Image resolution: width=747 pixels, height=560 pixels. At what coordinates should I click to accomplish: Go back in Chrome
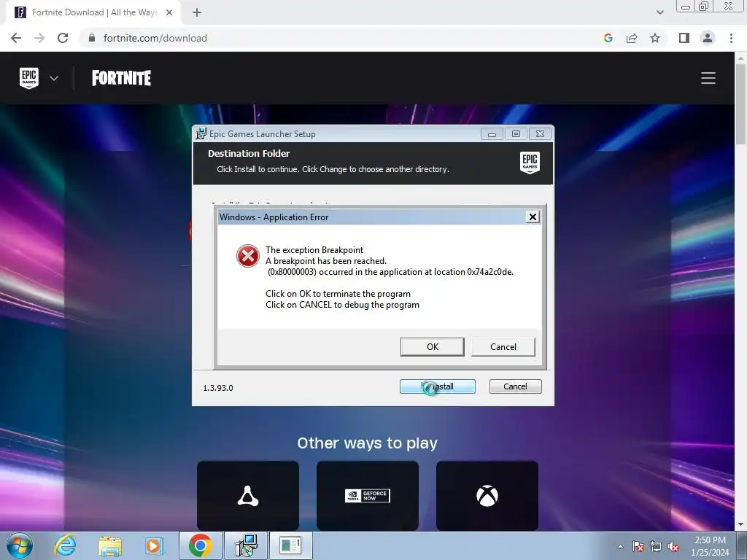(x=16, y=38)
